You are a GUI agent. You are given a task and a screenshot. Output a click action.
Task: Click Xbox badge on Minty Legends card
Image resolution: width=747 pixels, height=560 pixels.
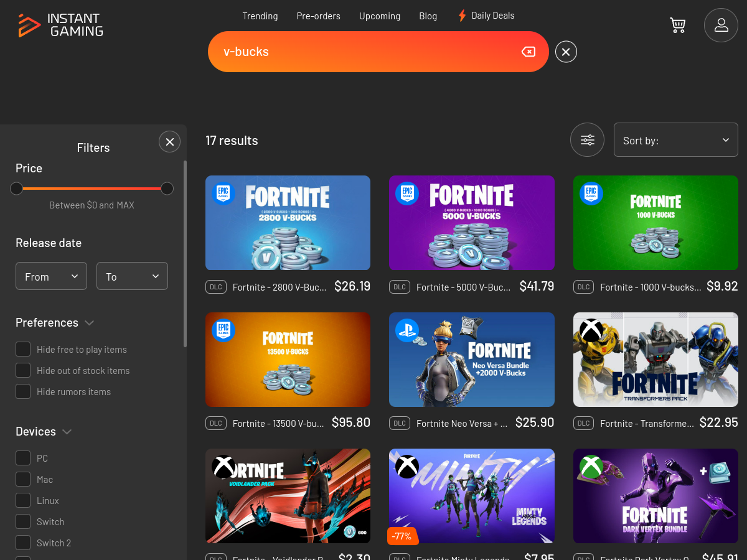407,467
